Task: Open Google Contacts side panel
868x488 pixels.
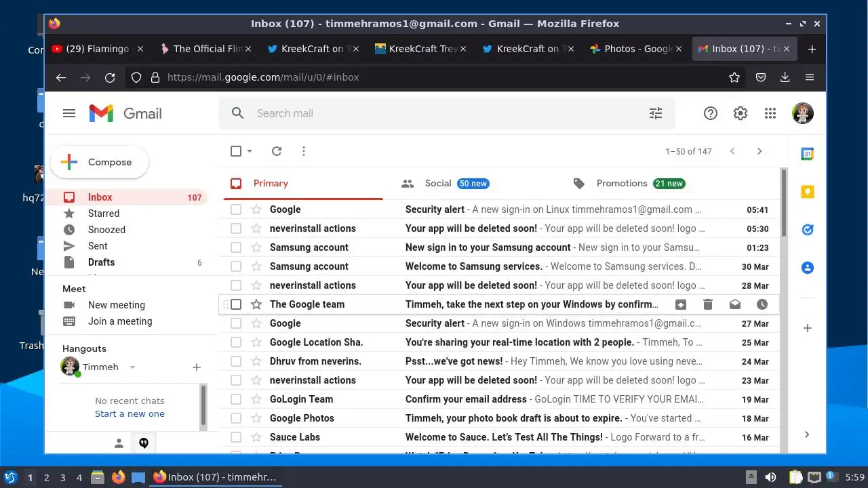Action: (807, 268)
